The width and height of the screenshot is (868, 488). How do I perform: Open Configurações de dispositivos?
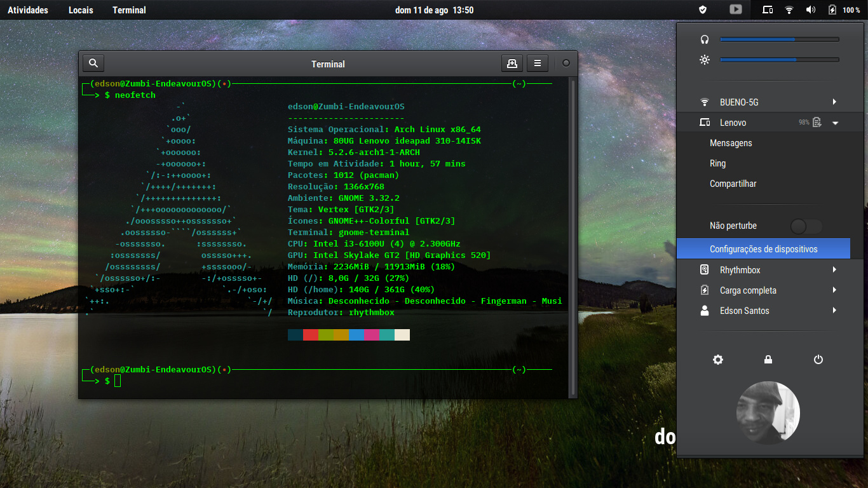[763, 249]
